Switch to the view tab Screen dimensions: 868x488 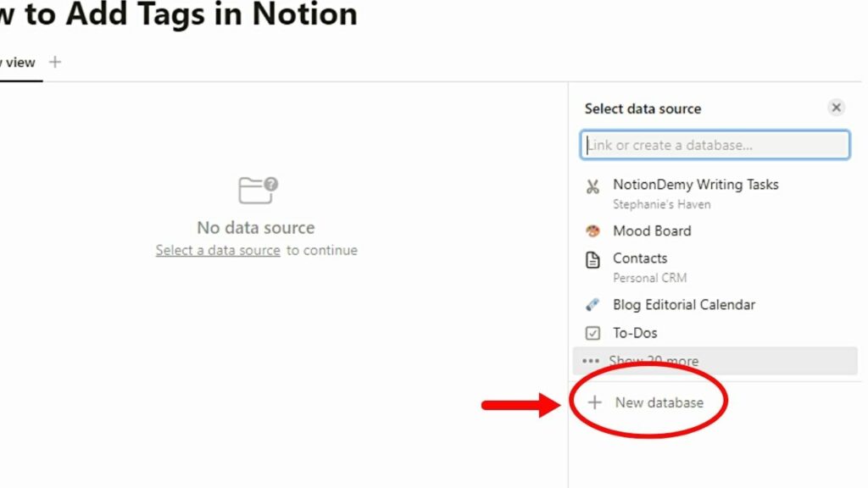[x=17, y=62]
